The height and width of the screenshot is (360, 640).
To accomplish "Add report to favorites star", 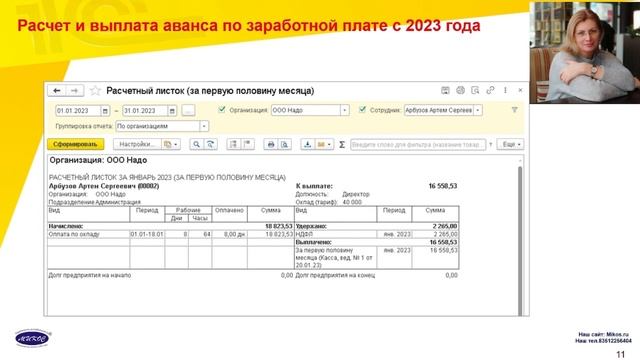I will pyautogui.click(x=95, y=91).
